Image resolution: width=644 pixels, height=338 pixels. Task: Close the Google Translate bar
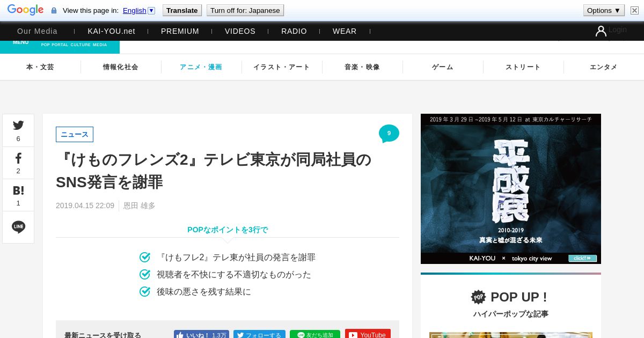[x=634, y=10]
